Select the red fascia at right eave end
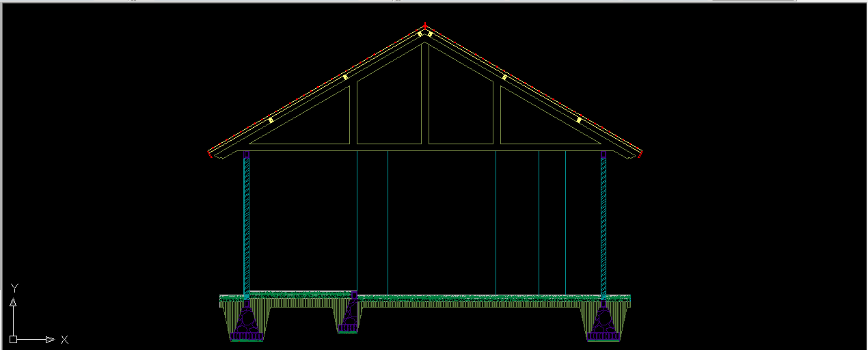 click(x=640, y=154)
